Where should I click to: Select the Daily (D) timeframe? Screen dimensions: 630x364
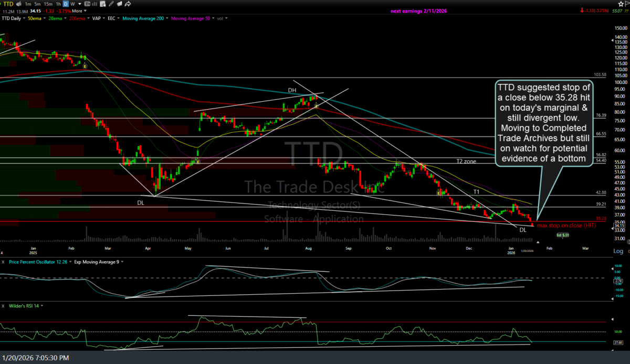point(65,3)
